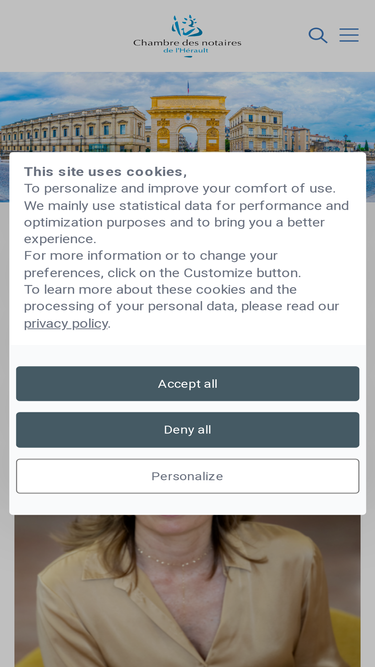Click the long building left of the arch

[73, 129]
